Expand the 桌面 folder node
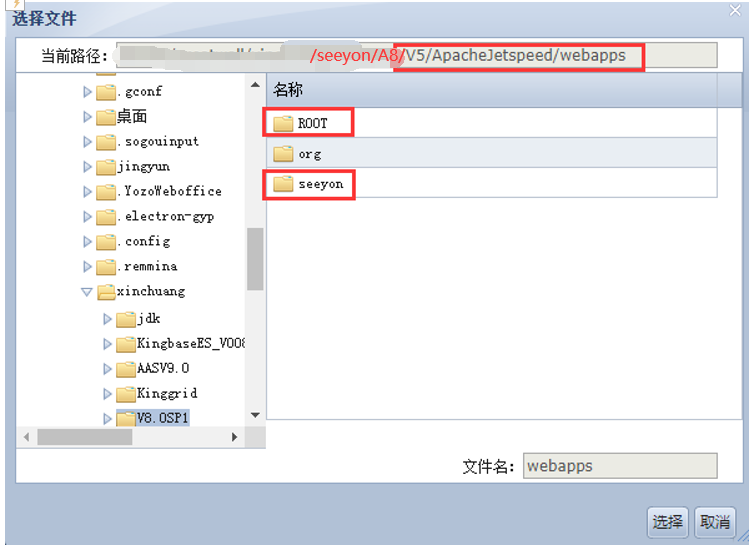 (x=87, y=117)
